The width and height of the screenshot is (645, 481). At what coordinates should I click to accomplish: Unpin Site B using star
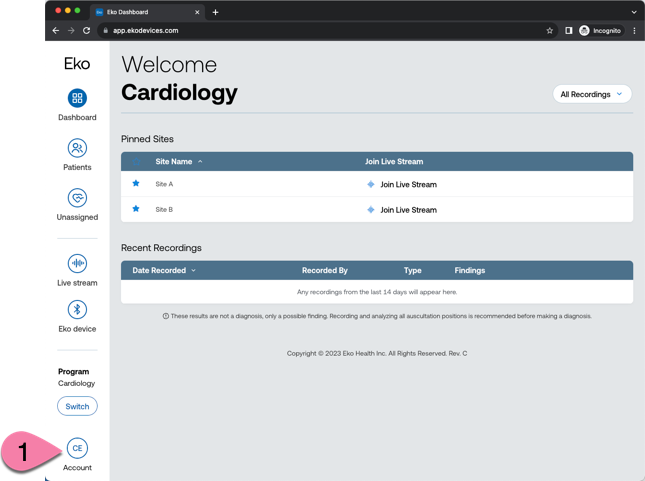[136, 209]
